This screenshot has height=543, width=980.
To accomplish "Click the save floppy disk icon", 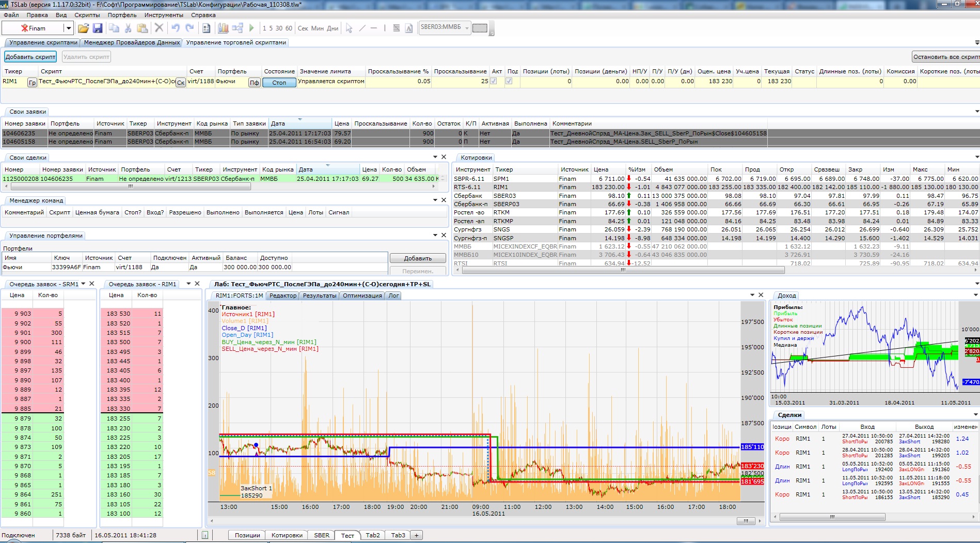I will (97, 28).
